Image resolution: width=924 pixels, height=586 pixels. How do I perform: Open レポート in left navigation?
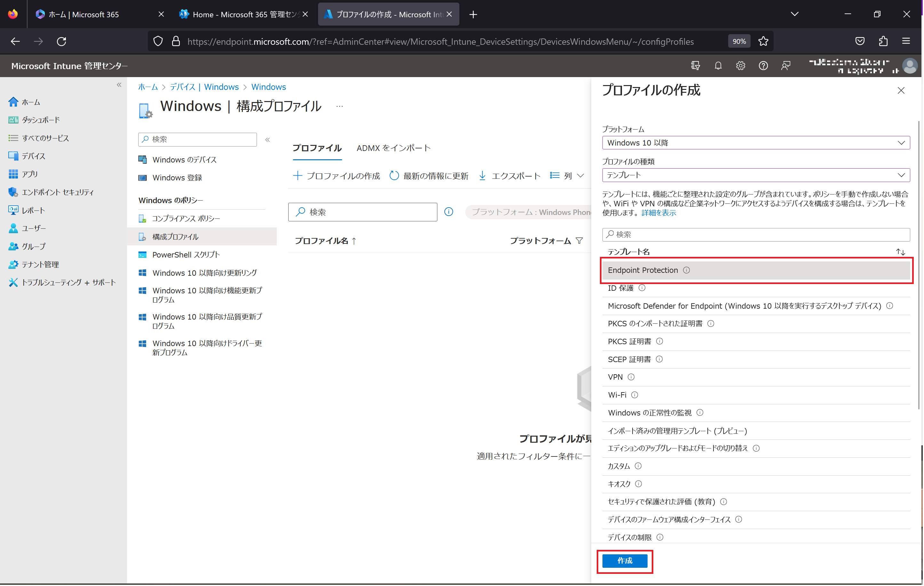point(27,210)
